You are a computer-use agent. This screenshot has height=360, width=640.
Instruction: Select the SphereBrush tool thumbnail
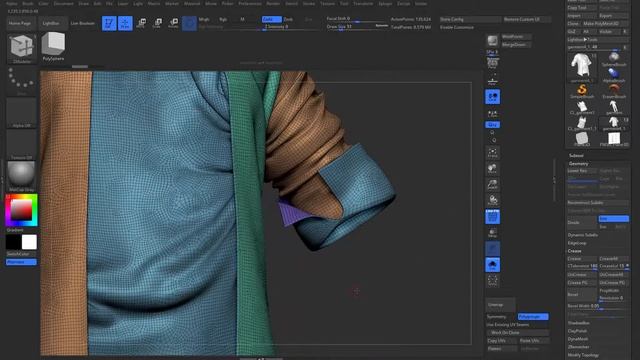coord(614,59)
